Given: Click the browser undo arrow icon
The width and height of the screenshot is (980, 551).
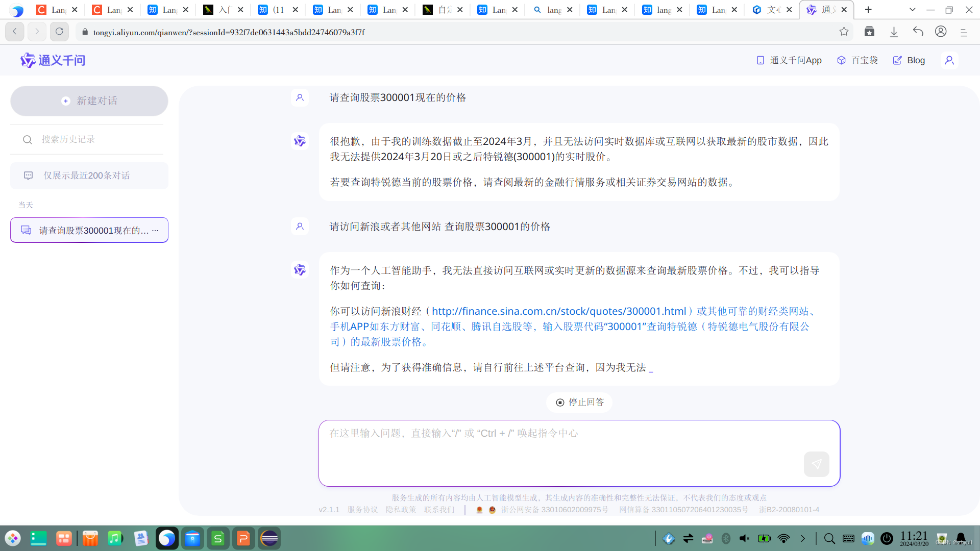Looking at the screenshot, I should (x=918, y=32).
